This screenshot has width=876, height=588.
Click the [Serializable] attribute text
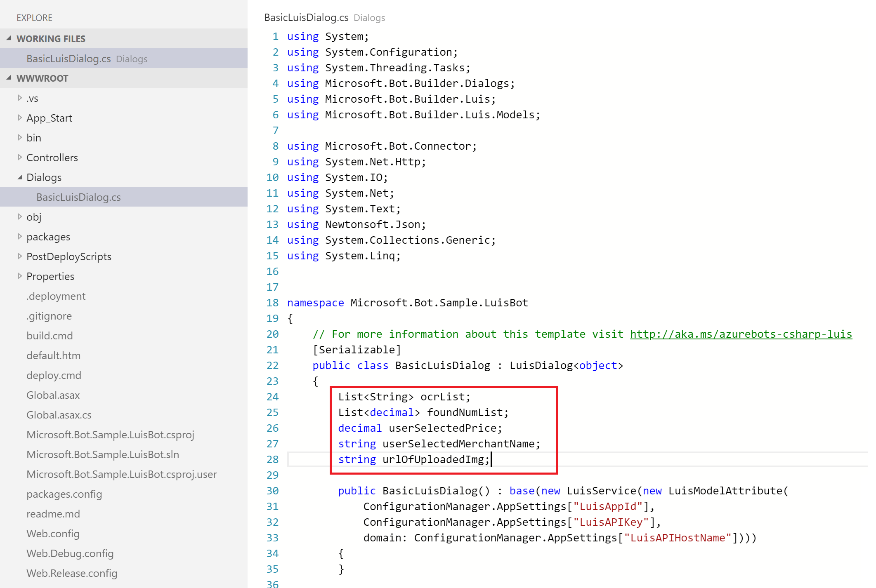point(357,350)
